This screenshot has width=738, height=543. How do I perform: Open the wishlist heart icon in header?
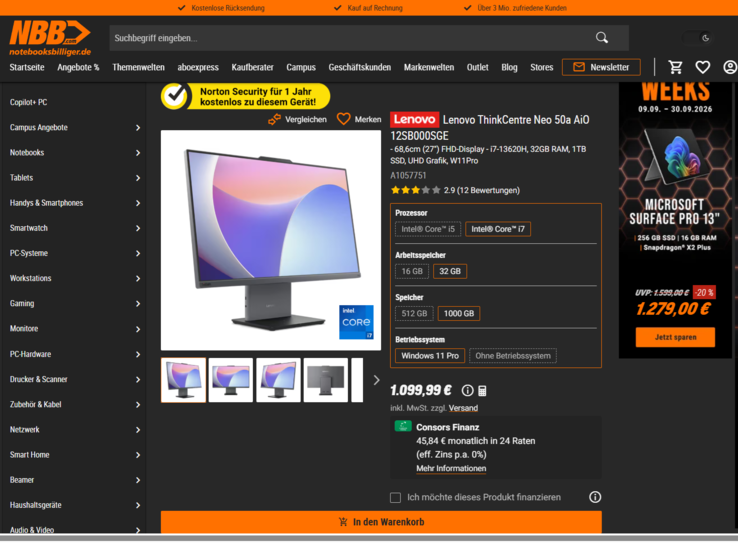703,67
